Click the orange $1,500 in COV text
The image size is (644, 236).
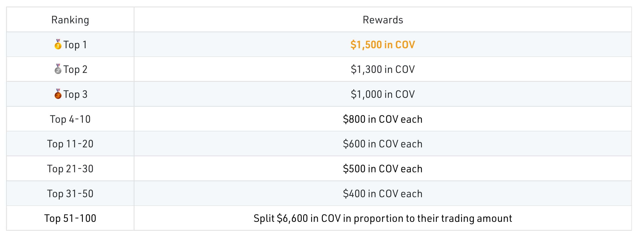point(383,45)
